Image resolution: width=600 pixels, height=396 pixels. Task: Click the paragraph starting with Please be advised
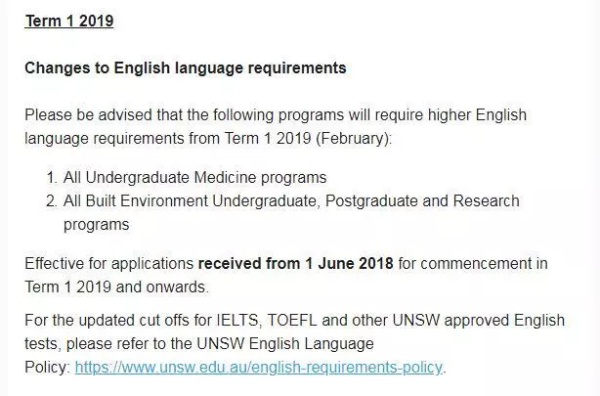coord(276,127)
